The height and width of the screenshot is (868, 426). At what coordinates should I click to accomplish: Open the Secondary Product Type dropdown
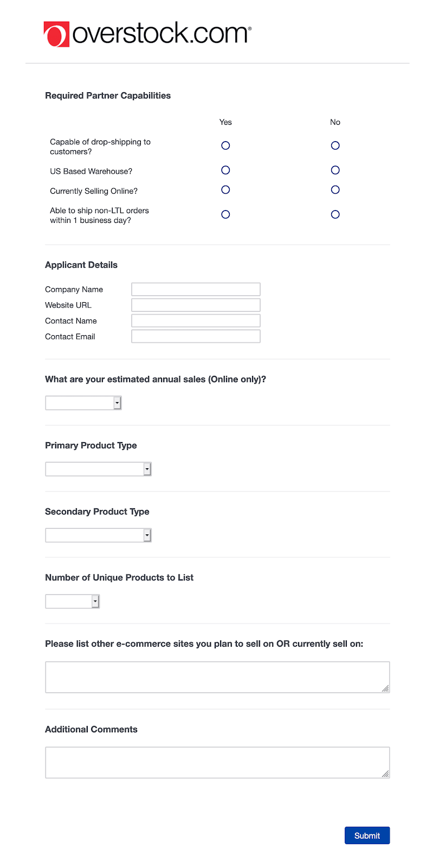click(x=98, y=535)
